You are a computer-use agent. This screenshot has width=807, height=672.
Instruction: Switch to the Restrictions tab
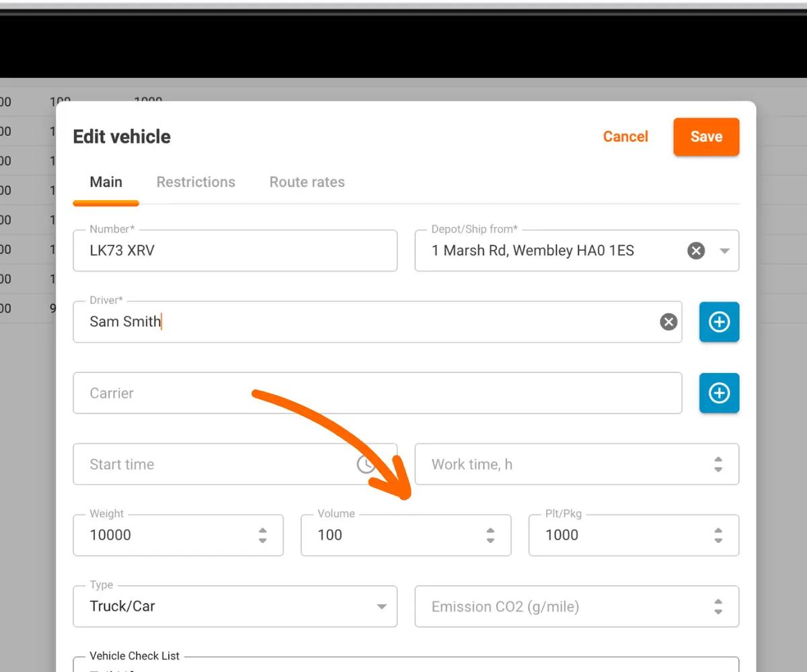[196, 182]
